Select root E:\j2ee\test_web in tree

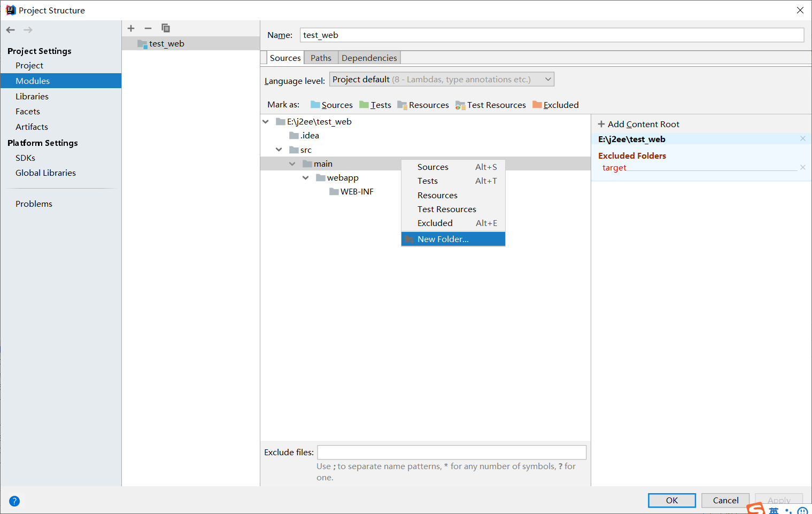tap(314, 122)
